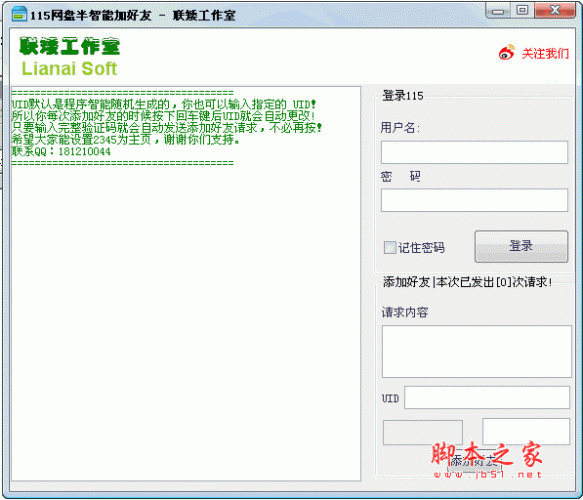Image resolution: width=583 pixels, height=500 pixels.
Task: Select the log line 联系QQ：181210044
Action: 61,151
